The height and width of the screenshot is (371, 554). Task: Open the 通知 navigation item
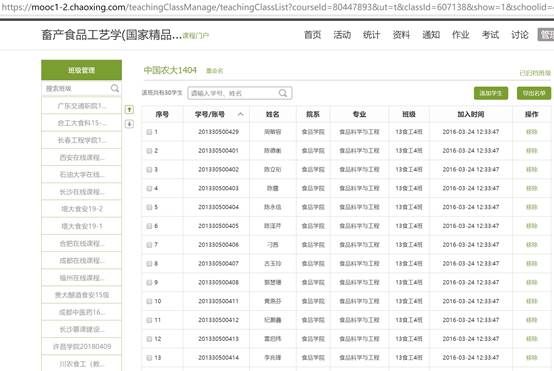tap(431, 35)
